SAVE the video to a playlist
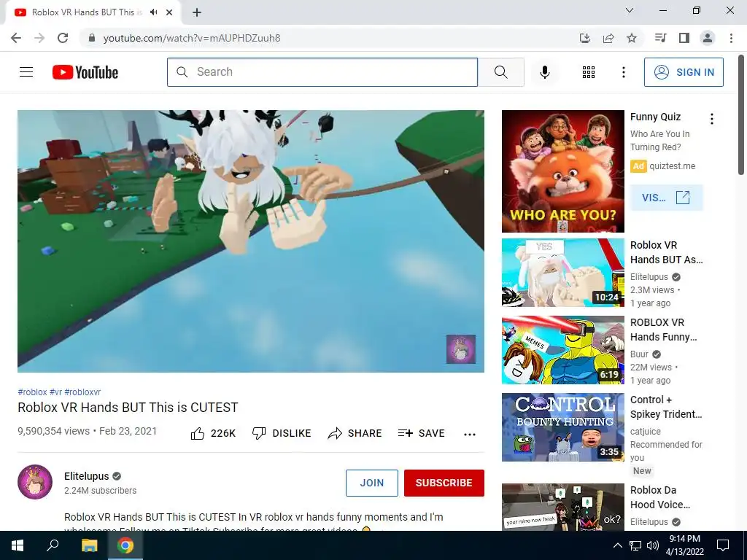 click(x=421, y=433)
